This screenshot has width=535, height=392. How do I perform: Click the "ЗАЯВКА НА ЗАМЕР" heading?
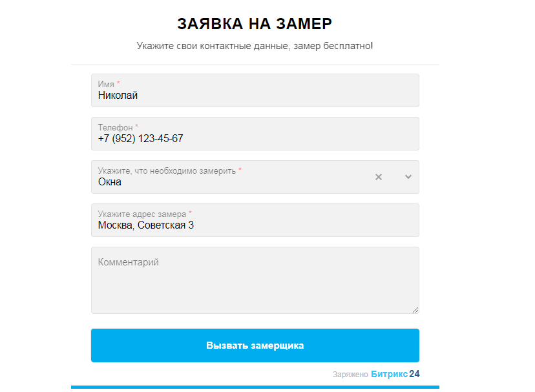pos(255,24)
